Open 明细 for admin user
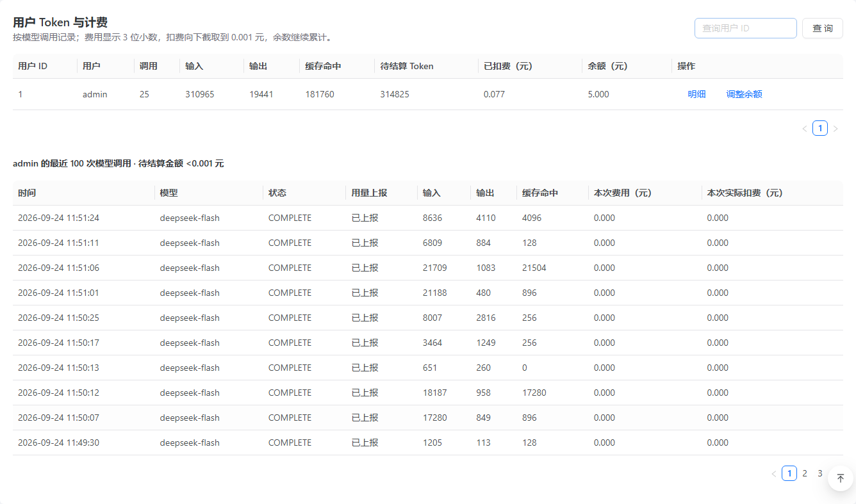The image size is (856, 504). coord(696,94)
